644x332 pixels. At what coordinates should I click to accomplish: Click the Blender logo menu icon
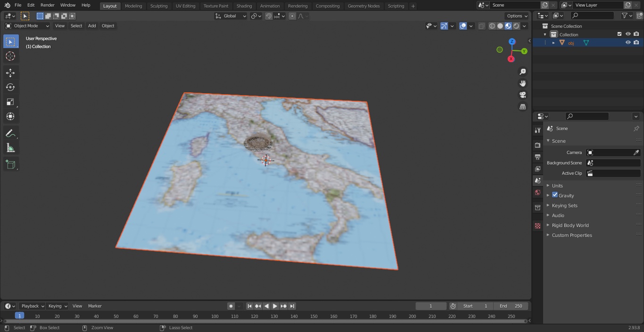pos(8,5)
